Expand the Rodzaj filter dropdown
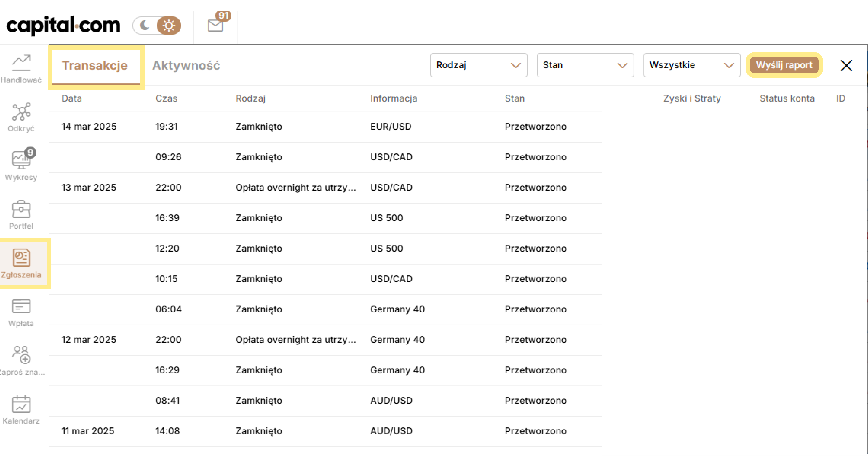 (x=478, y=65)
